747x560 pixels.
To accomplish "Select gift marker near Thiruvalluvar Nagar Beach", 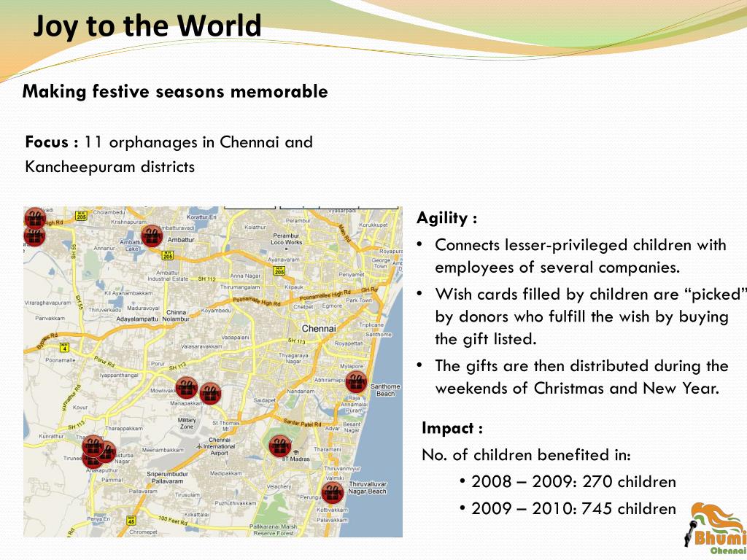I will click(332, 492).
